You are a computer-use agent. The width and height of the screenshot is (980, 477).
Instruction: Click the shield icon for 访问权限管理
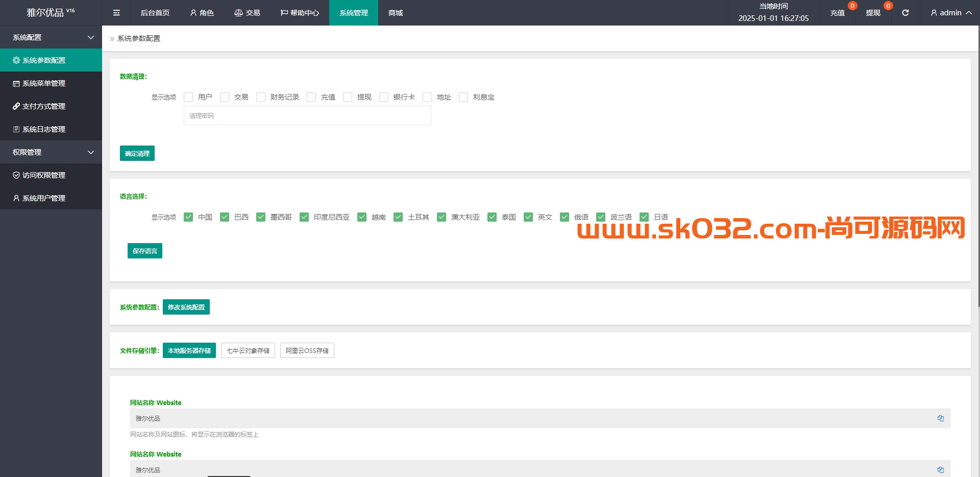click(16, 175)
